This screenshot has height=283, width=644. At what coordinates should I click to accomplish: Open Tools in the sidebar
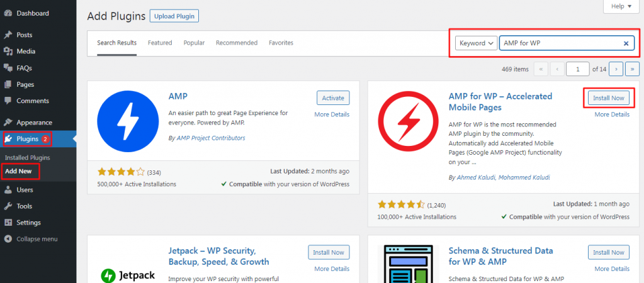pyautogui.click(x=24, y=206)
